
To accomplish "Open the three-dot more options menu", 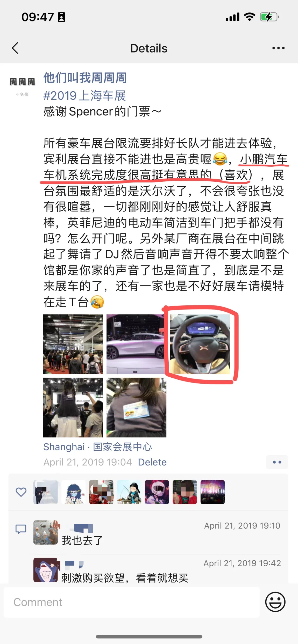I will pos(278,48).
